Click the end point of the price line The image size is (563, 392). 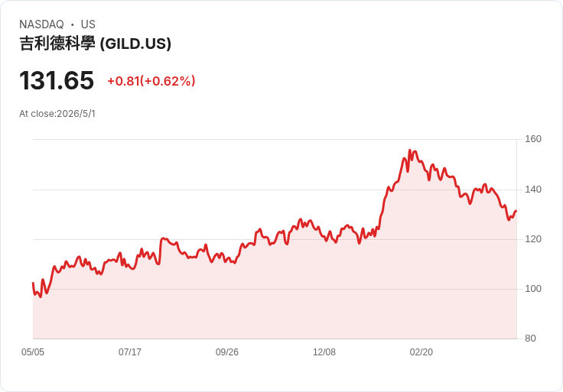coord(516,211)
